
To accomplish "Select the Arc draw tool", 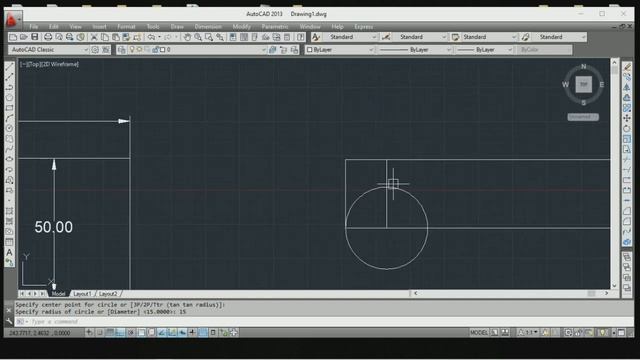I will [9, 118].
